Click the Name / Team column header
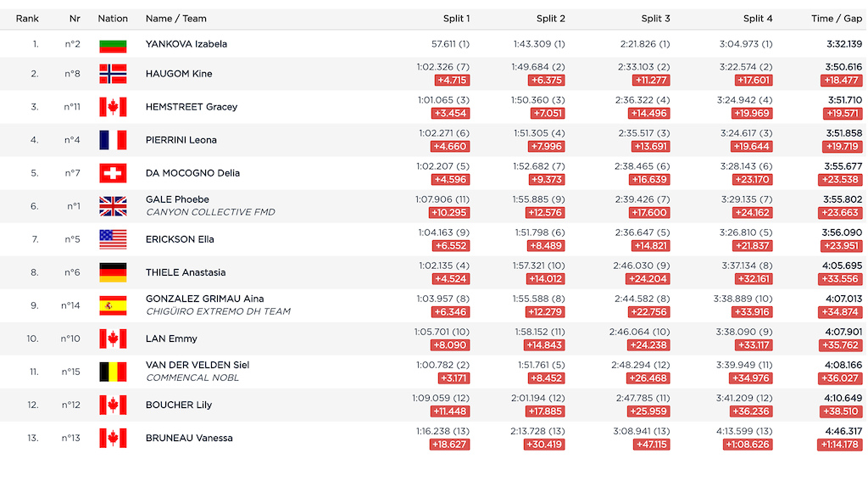The width and height of the screenshot is (868, 481). point(176,19)
